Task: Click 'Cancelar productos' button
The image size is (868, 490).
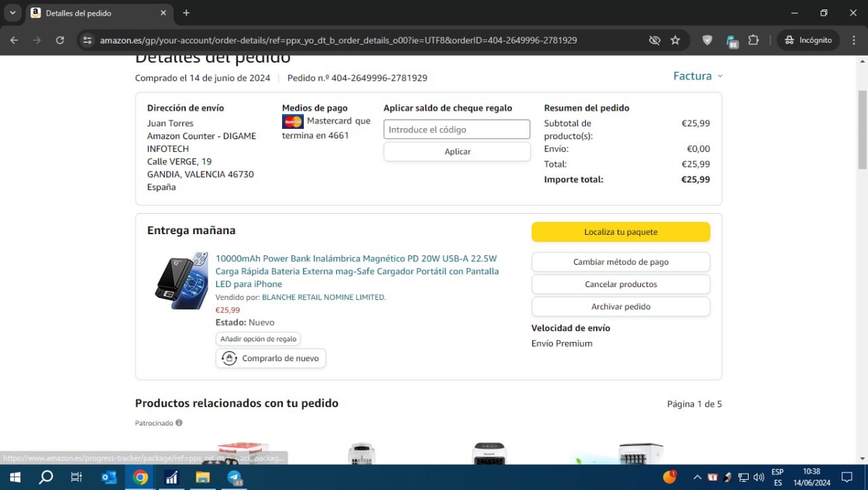Action: (x=620, y=284)
